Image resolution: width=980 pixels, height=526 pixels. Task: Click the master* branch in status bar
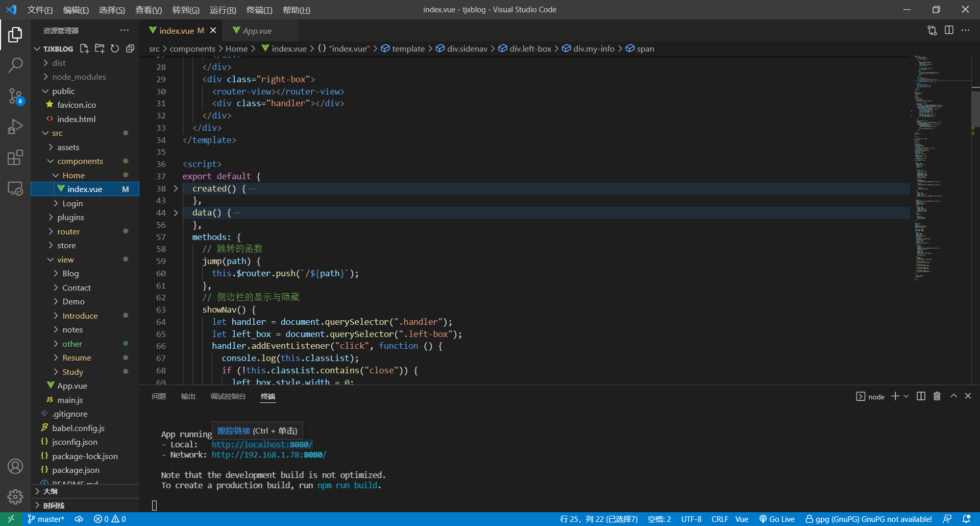[46, 519]
